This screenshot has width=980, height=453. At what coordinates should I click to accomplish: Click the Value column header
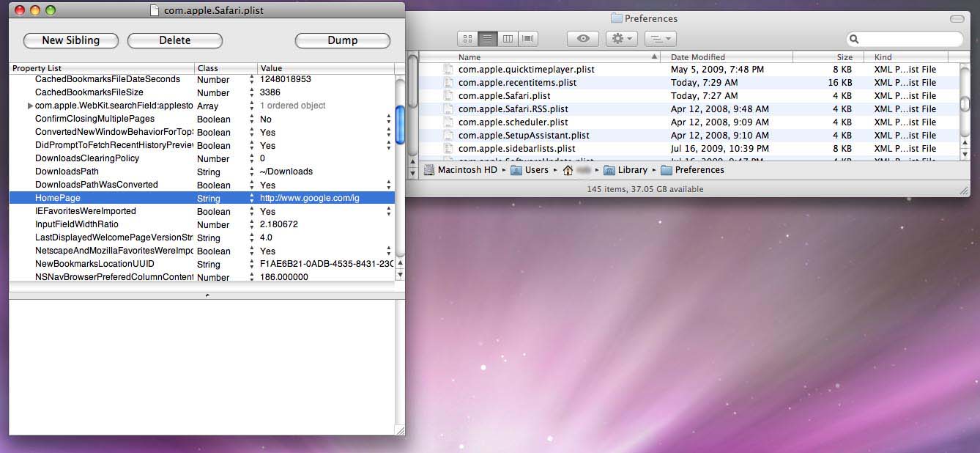point(326,68)
